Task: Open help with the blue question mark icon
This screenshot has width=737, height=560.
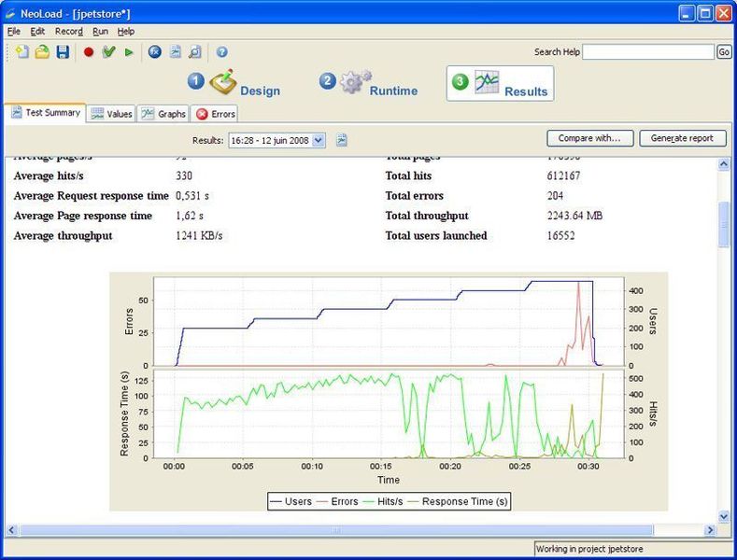Action: coord(222,51)
